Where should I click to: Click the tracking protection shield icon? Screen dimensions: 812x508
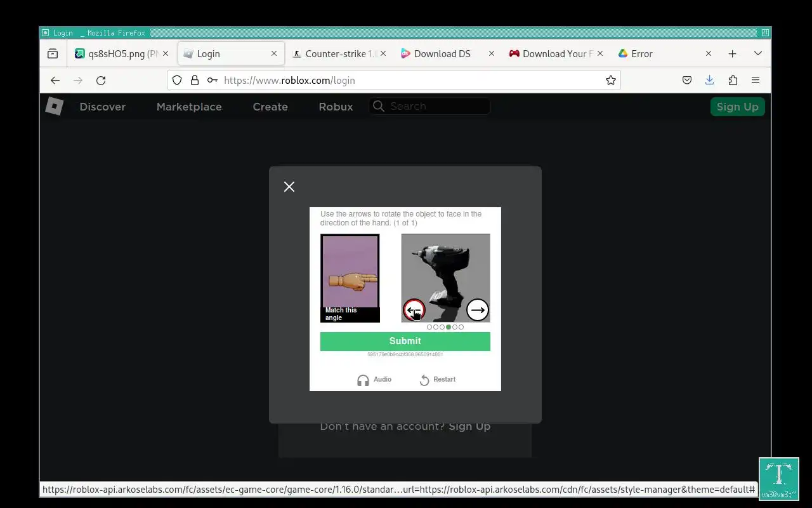[177, 80]
